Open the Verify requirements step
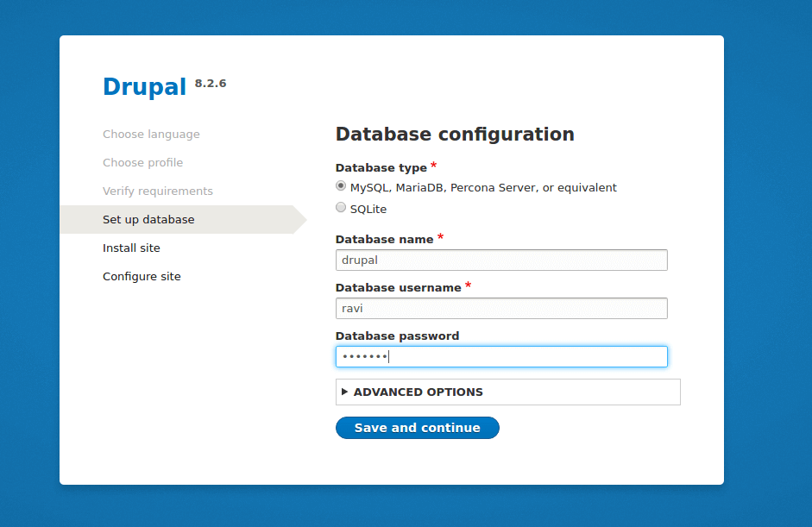This screenshot has height=527, width=812. (x=158, y=191)
